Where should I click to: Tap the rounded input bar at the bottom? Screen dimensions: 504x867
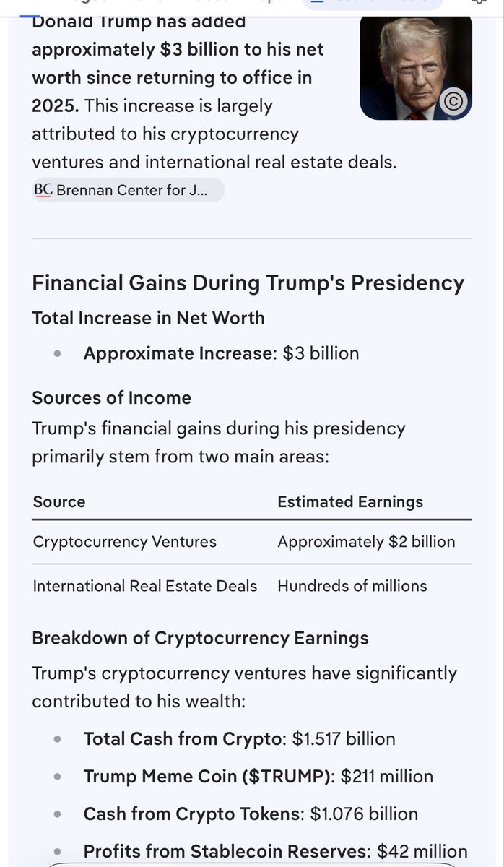pyautogui.click(x=252, y=865)
